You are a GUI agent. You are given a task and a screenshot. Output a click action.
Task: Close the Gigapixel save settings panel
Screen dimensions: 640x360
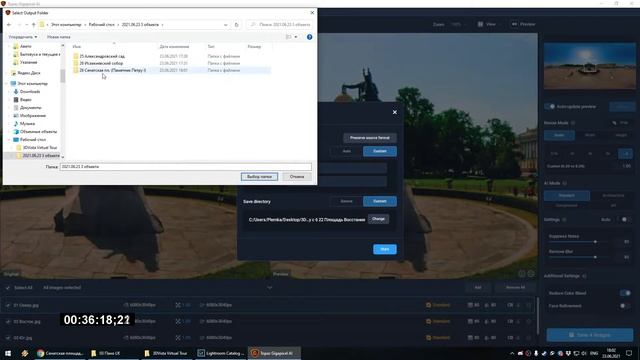(395, 112)
